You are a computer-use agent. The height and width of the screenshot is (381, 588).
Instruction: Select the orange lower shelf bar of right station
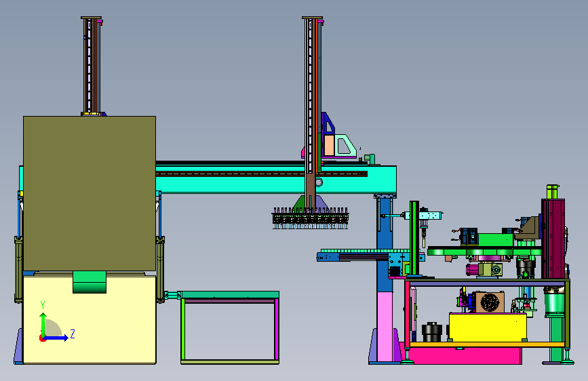tap(488, 344)
